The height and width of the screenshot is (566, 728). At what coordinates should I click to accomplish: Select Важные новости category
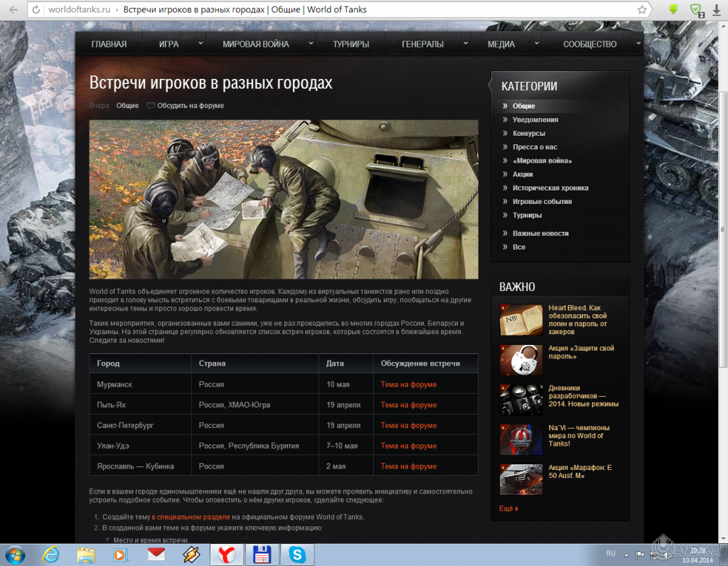540,233
